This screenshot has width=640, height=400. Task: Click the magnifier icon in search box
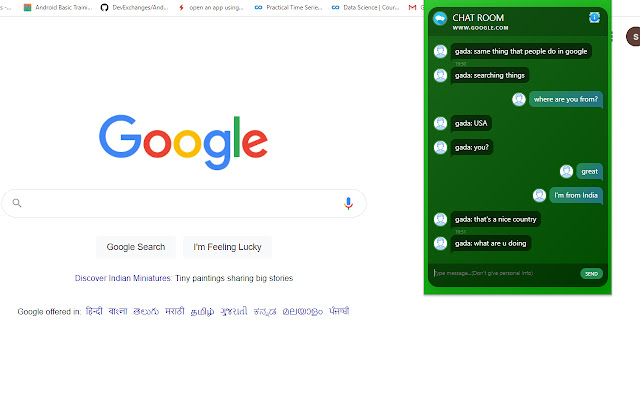[17, 203]
